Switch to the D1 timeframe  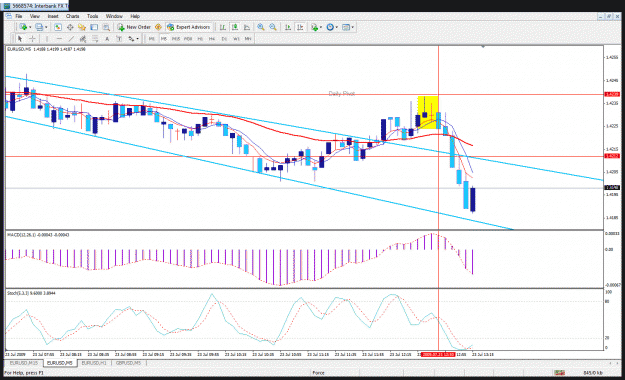pos(224,39)
